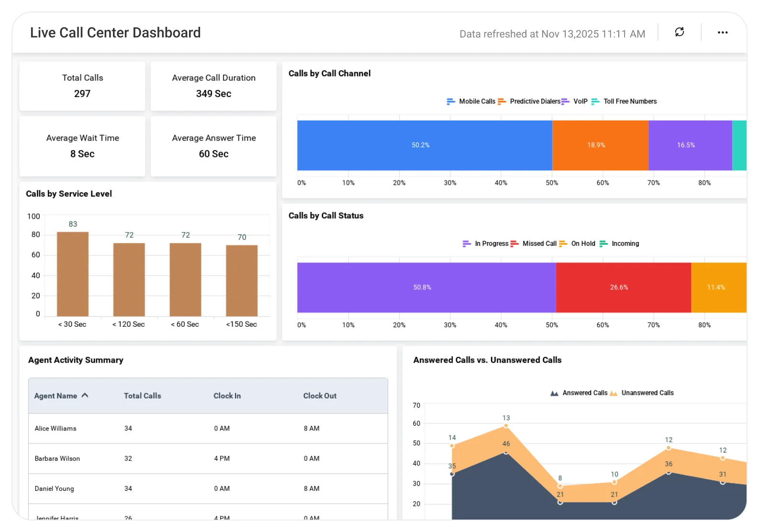The image size is (759, 532).
Task: Click the Agent Name sort arrow
Action: pos(85,395)
